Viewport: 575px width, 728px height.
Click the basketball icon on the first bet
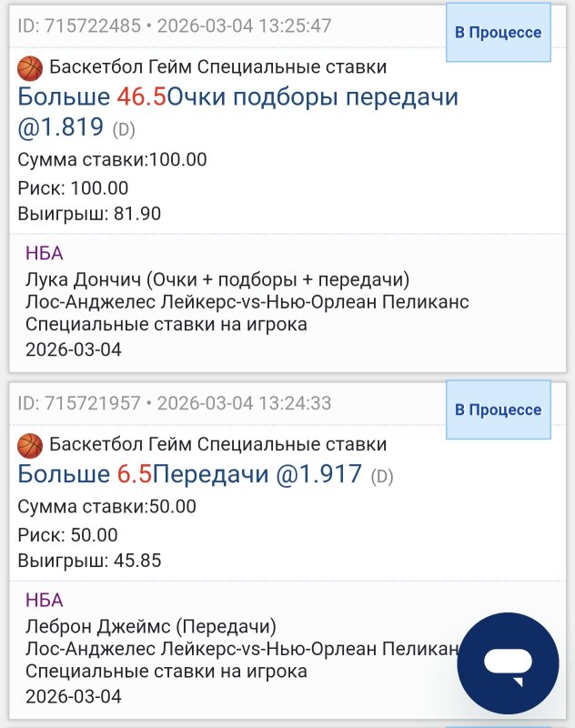[x=30, y=66]
